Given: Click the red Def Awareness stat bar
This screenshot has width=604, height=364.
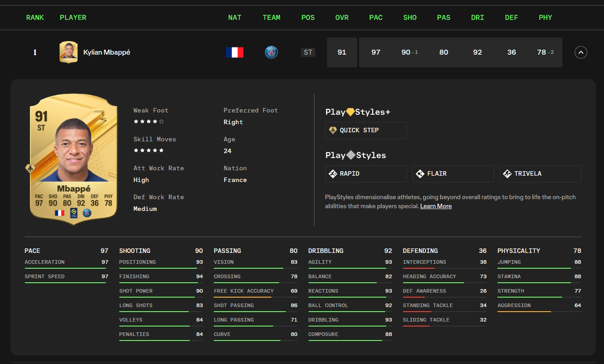Looking at the screenshot, I should click(445, 298).
